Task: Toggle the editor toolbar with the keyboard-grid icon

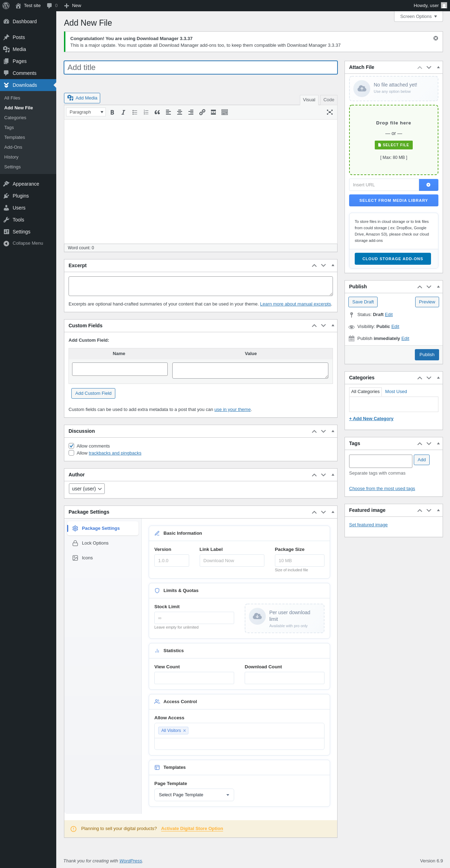Action: click(x=225, y=112)
